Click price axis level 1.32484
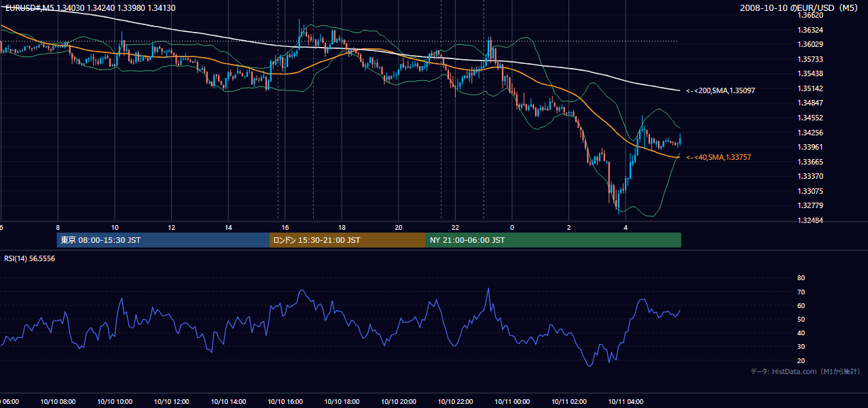 tap(811, 220)
